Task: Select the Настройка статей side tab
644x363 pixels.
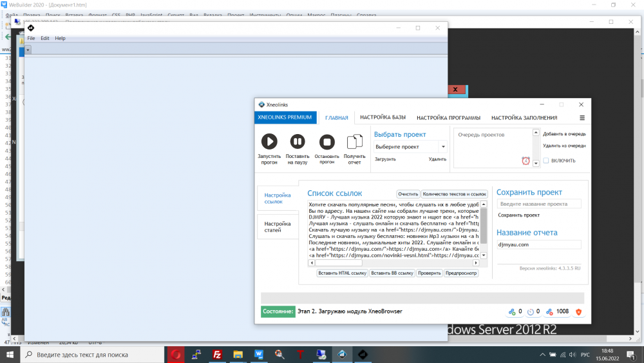Action: tap(278, 227)
